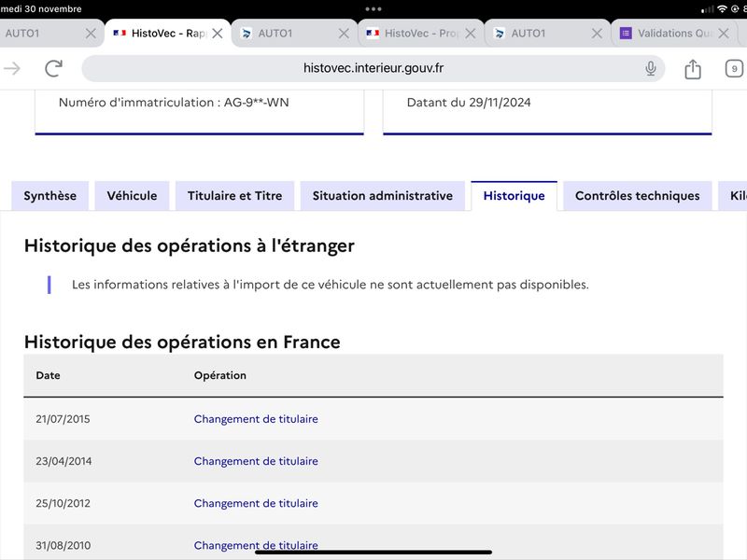Select the Datant du 29/11/2024 text

469,103
